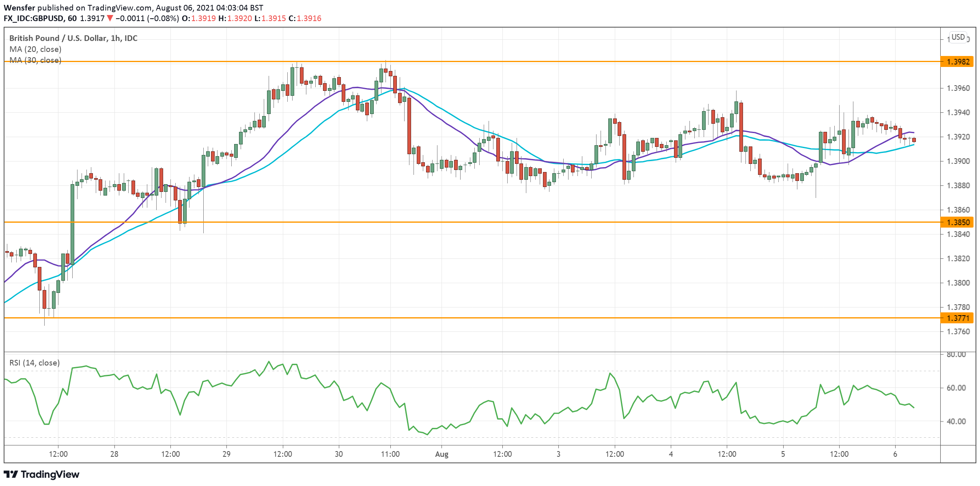Click the RSI (14, close) indicator label
Screen dimensions: 980x486
pos(34,363)
